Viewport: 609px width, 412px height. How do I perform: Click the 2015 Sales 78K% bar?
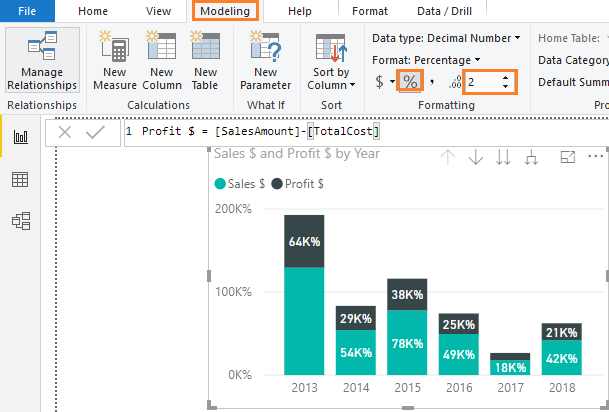(407, 342)
